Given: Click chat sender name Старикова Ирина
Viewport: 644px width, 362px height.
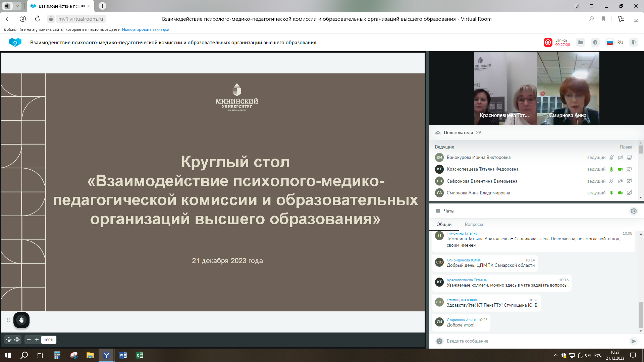Looking at the screenshot, I should [x=462, y=320].
